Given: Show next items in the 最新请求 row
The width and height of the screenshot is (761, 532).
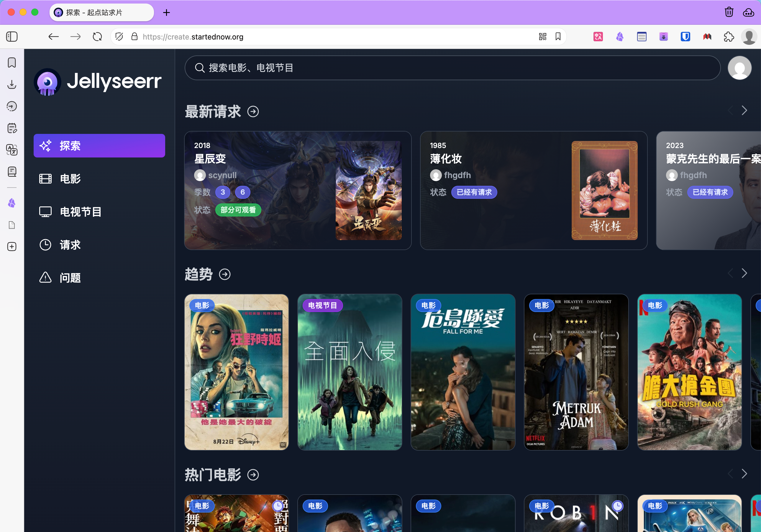Looking at the screenshot, I should click(744, 110).
